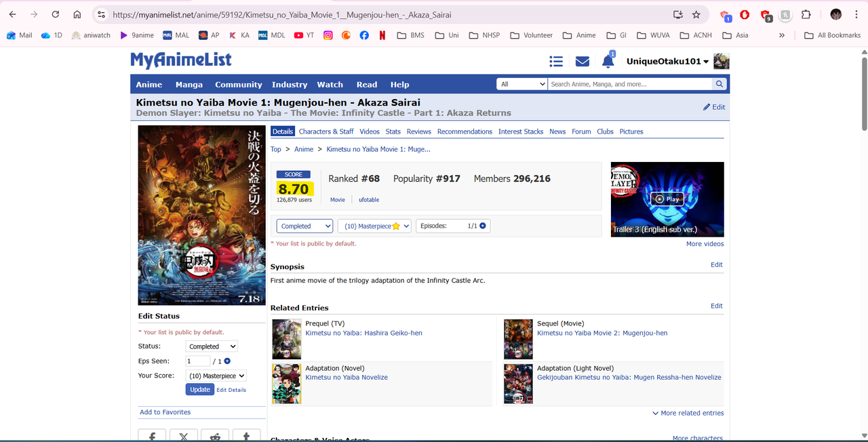This screenshot has height=442, width=868.
Task: Open the All Bookmarks folder
Action: [x=832, y=35]
